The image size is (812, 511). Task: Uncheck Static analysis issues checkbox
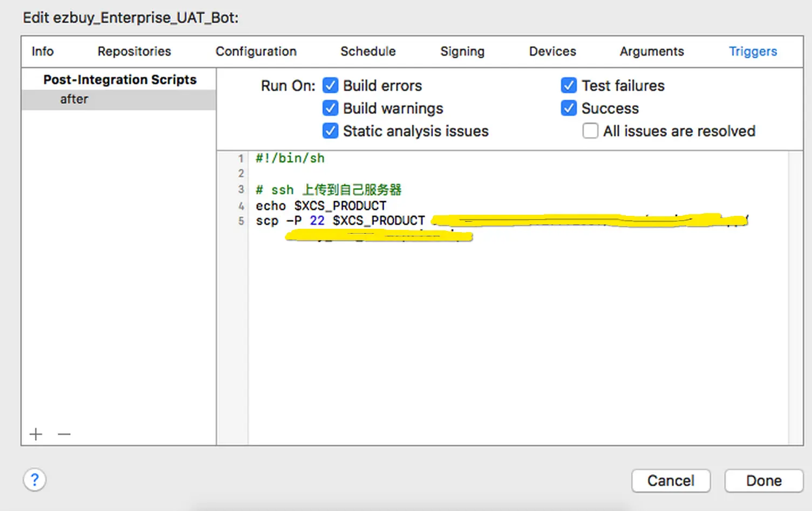click(330, 131)
